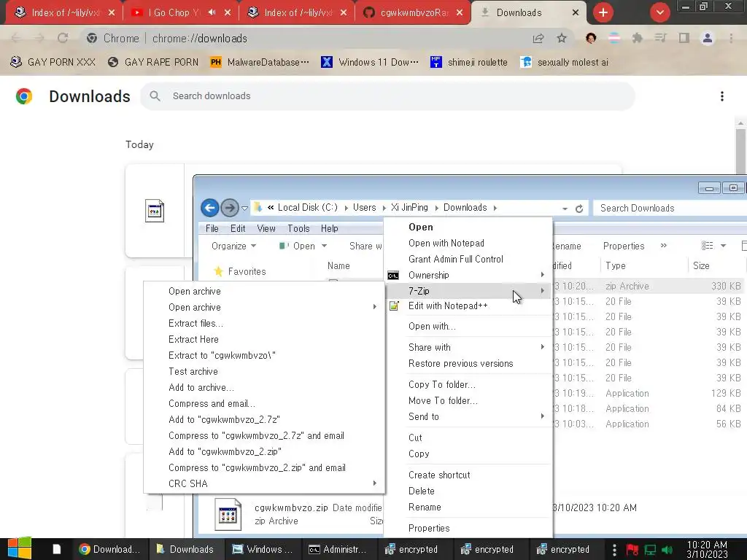The height and width of the screenshot is (560, 747).
Task: Click the taskbar clock showing 10:20 AM
Action: 707,550
